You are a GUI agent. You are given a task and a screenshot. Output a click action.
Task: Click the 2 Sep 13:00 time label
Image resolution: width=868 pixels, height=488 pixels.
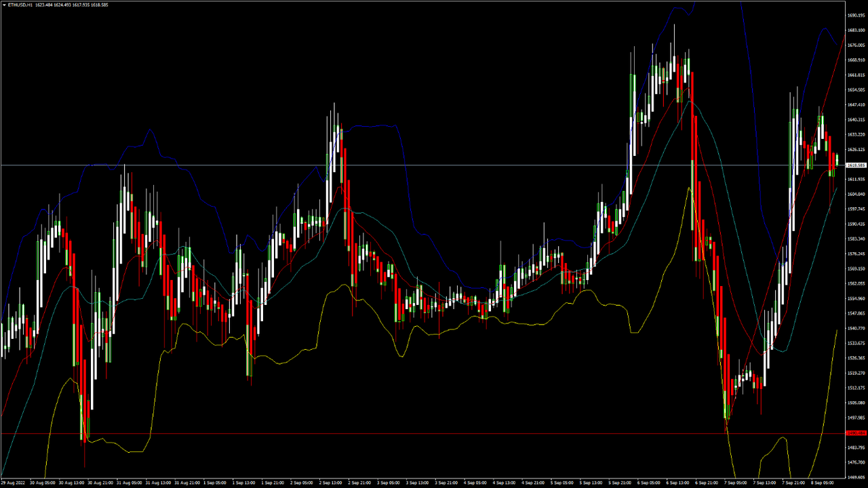click(332, 483)
